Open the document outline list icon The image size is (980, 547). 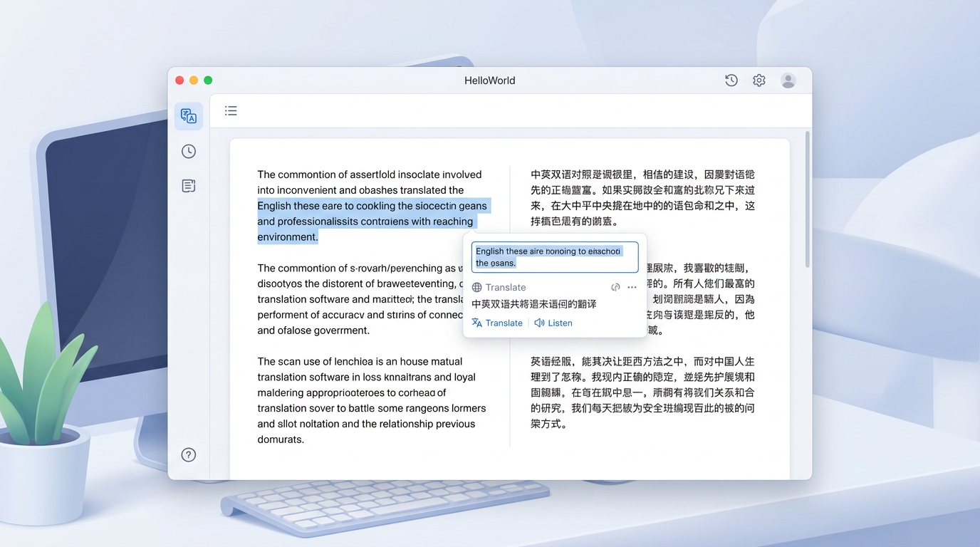click(x=231, y=110)
